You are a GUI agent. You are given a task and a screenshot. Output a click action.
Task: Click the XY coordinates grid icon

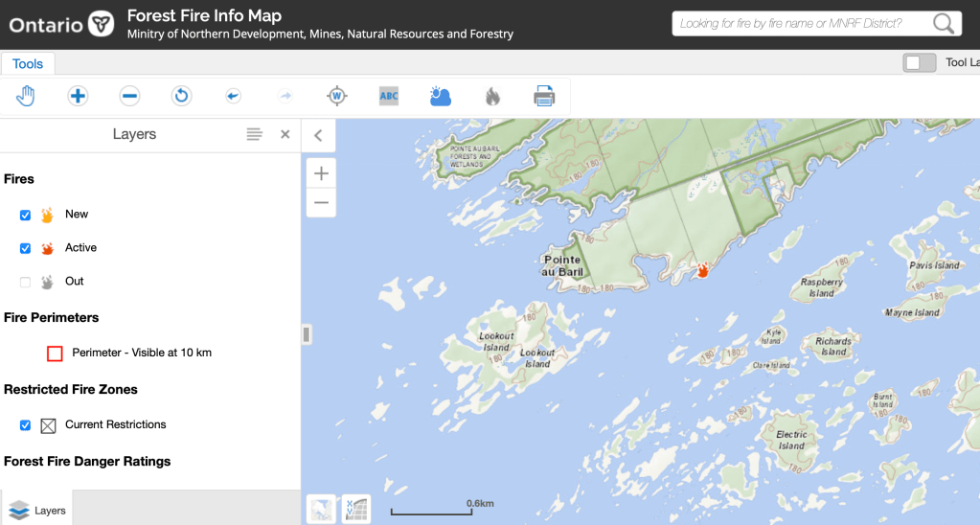pyautogui.click(x=356, y=509)
